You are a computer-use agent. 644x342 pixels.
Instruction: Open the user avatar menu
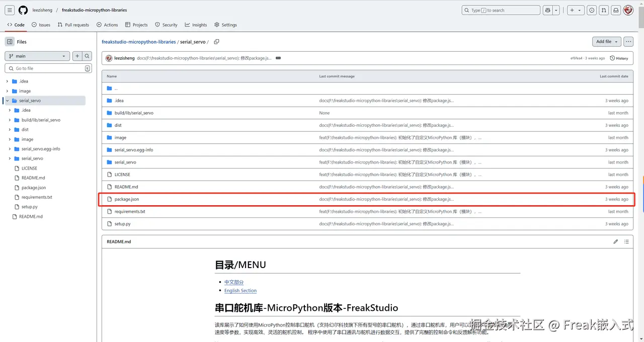[628, 10]
